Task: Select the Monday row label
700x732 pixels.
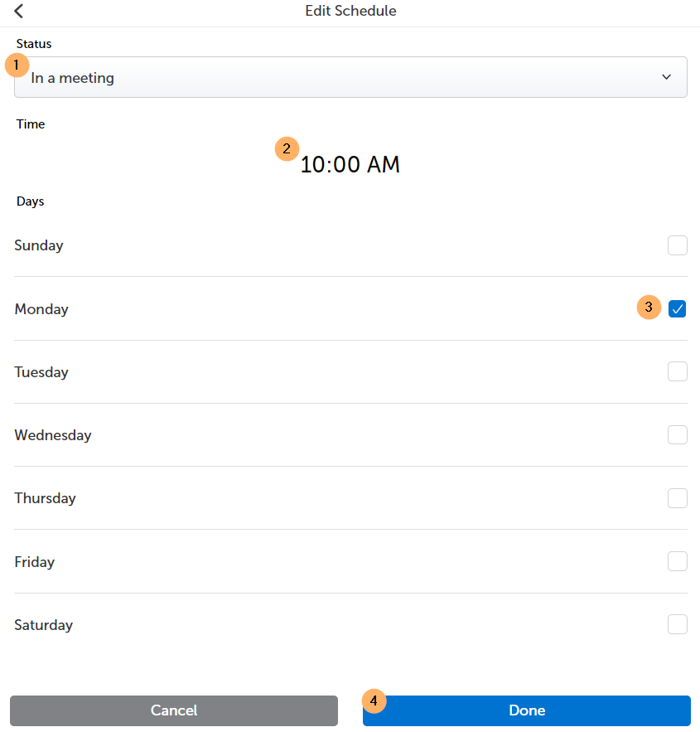Action: pyautogui.click(x=41, y=309)
